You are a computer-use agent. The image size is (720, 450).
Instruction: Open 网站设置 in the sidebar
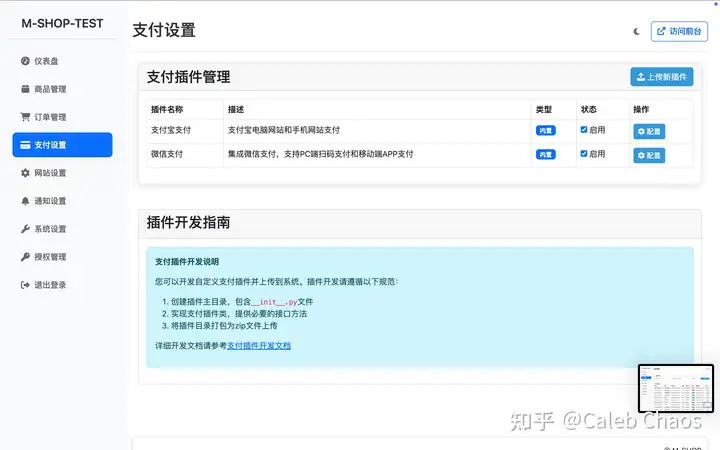coord(62,173)
